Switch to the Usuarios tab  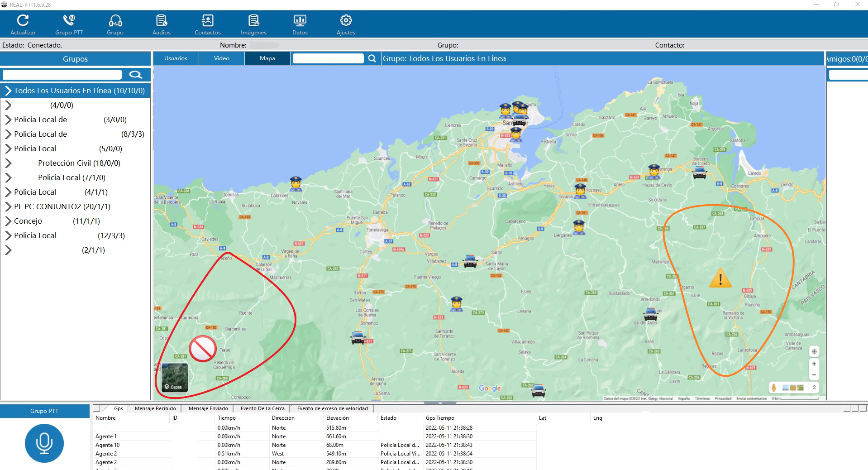pyautogui.click(x=176, y=58)
